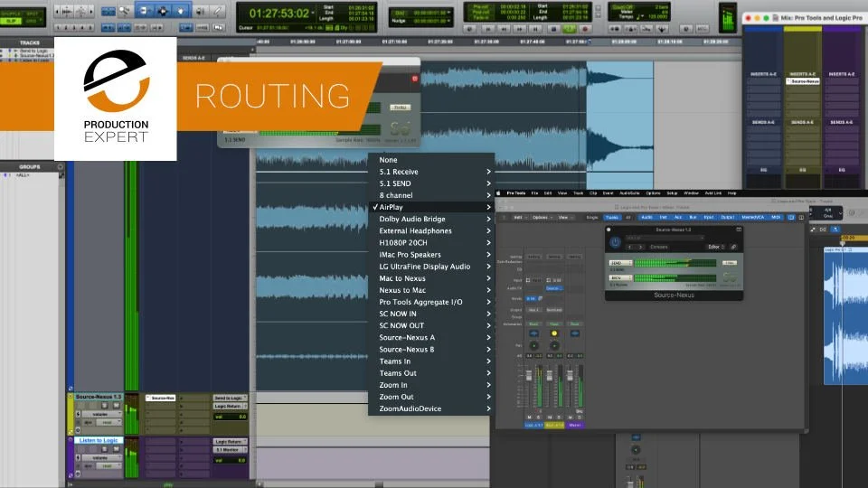The image size is (868, 488).
Task: Open the RECV dropdown in Logic Source-Nexus plugin
Action: tap(620, 277)
